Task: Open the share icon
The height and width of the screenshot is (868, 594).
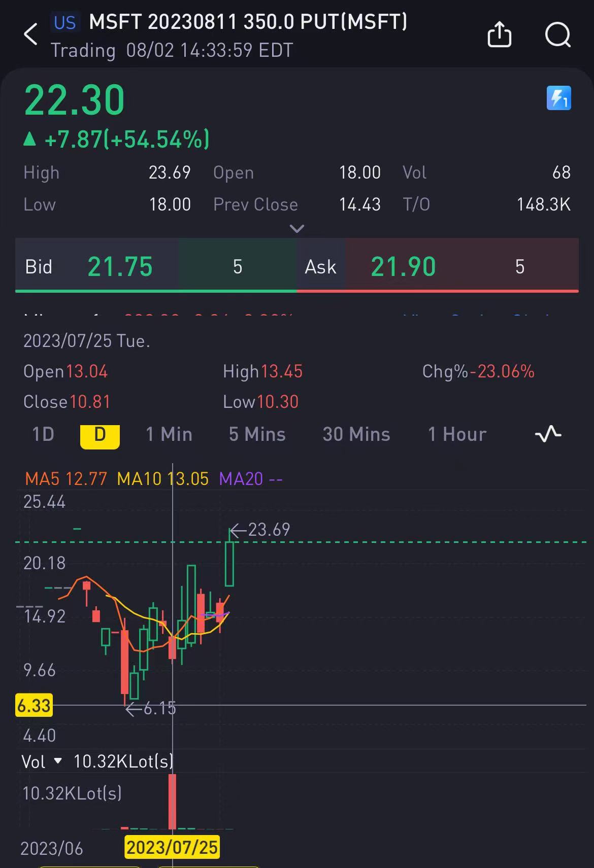Action: point(499,34)
